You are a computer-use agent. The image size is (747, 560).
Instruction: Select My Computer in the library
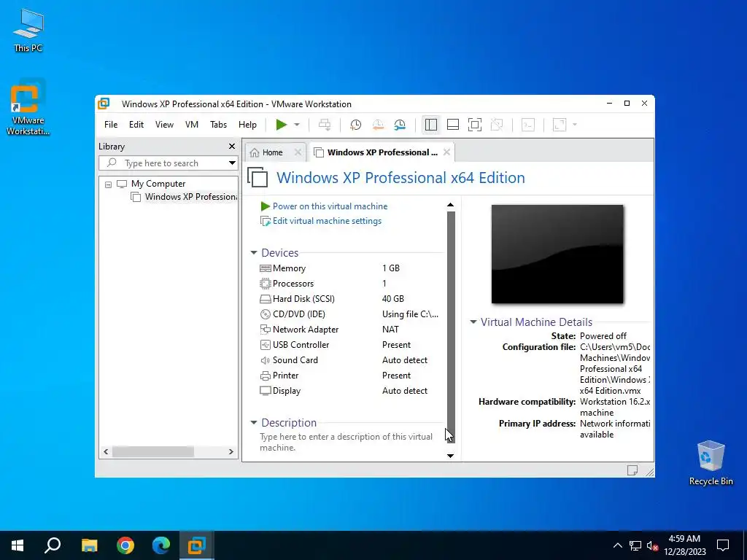[158, 184]
